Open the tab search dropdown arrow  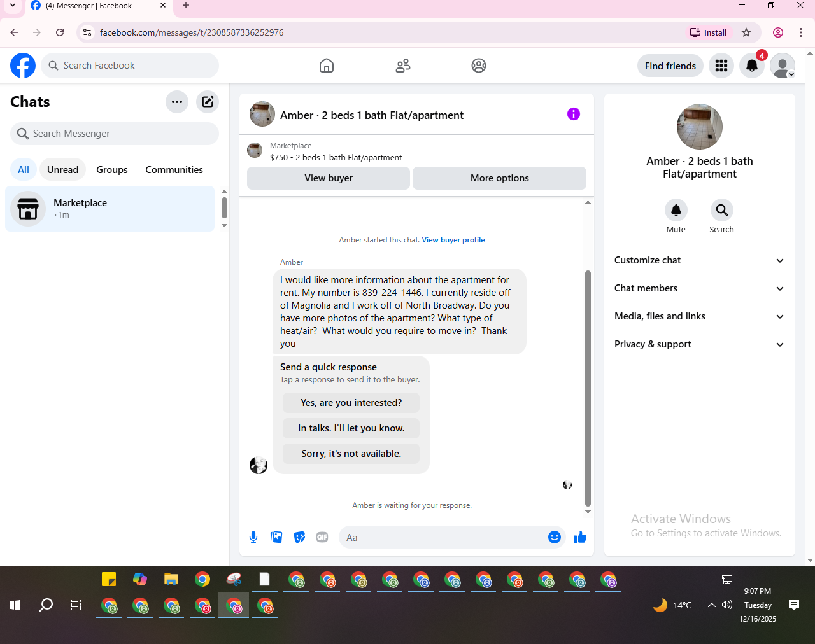[x=12, y=6]
